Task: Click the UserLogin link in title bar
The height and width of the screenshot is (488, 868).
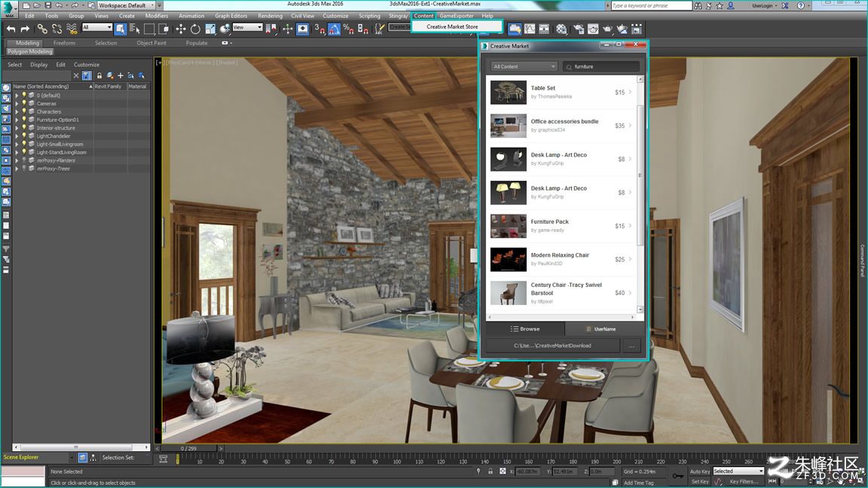Action: (762, 5)
